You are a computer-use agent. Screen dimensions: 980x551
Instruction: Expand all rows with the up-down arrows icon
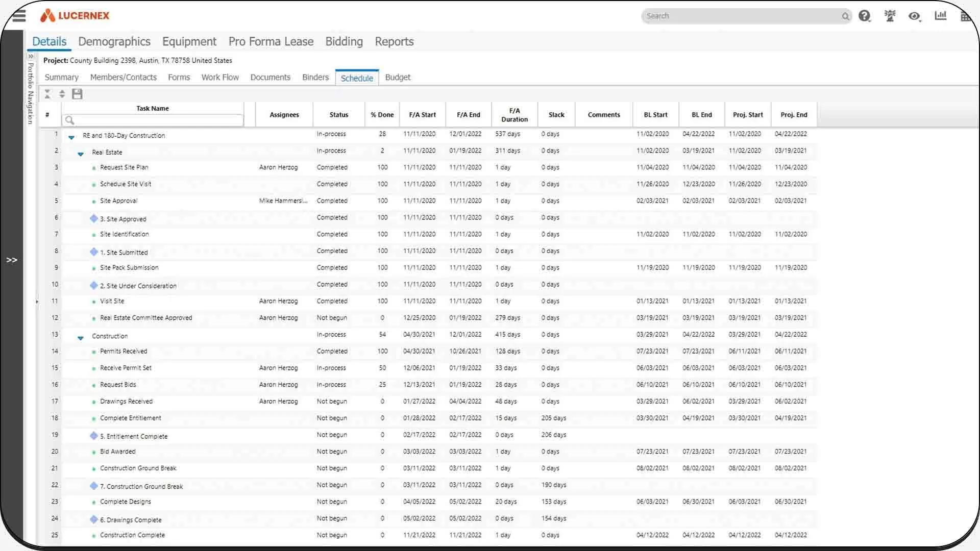(62, 94)
